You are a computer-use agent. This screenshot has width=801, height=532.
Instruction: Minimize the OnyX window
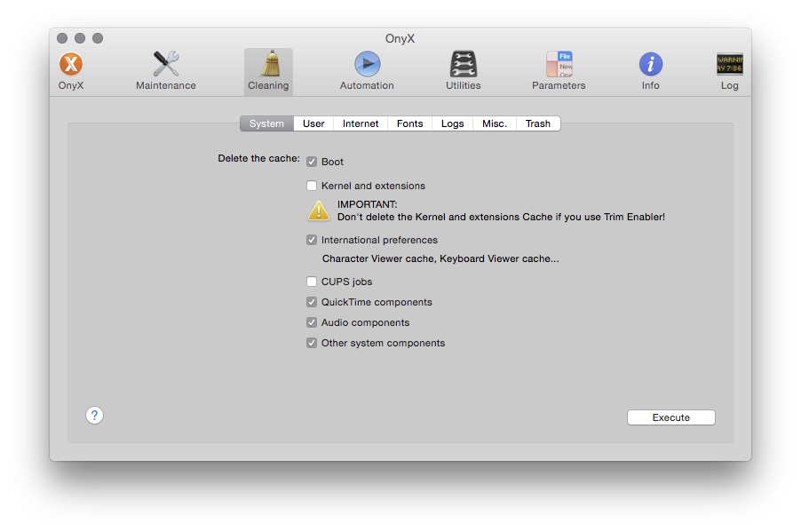click(80, 38)
